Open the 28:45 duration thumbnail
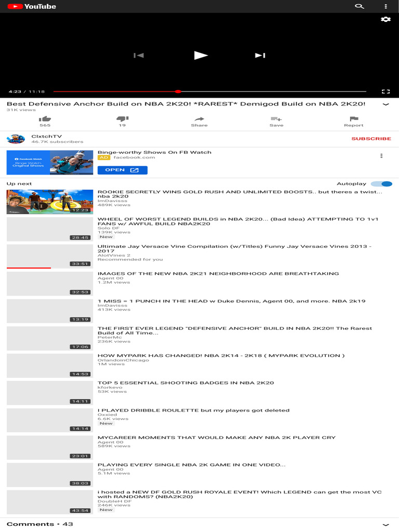 tap(50, 229)
